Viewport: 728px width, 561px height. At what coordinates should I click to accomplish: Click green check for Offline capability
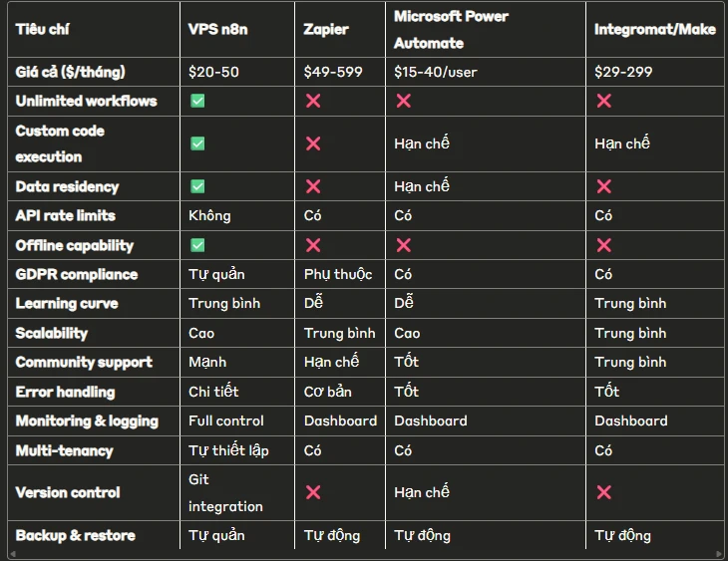197,245
